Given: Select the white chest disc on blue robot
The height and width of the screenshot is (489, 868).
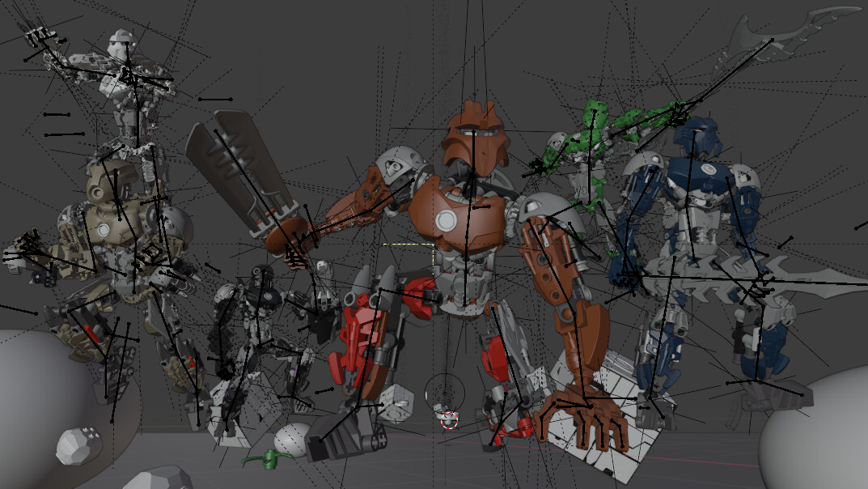Looking at the screenshot, I should coord(707,169).
